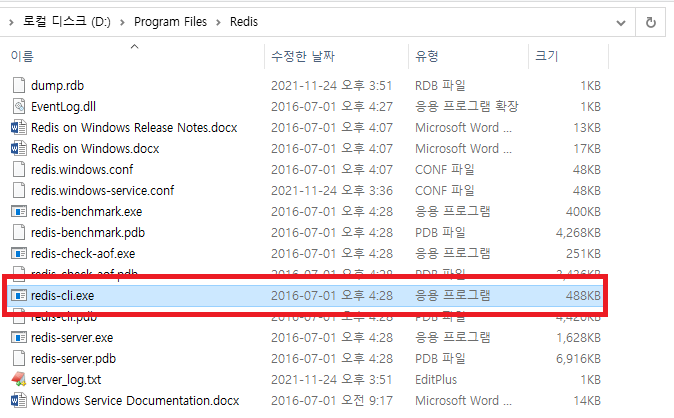Click the RDB 파일 type cell
674x418 pixels.
coord(440,86)
